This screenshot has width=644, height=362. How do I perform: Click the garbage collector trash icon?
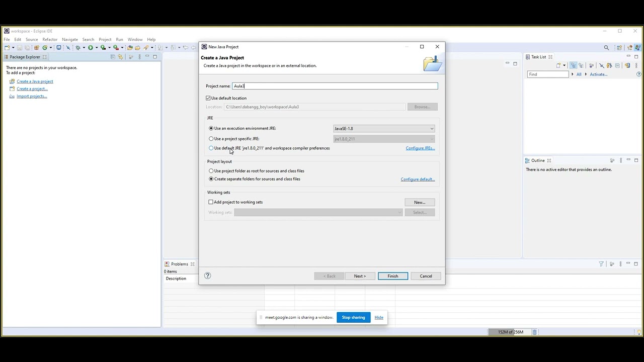tap(534, 332)
